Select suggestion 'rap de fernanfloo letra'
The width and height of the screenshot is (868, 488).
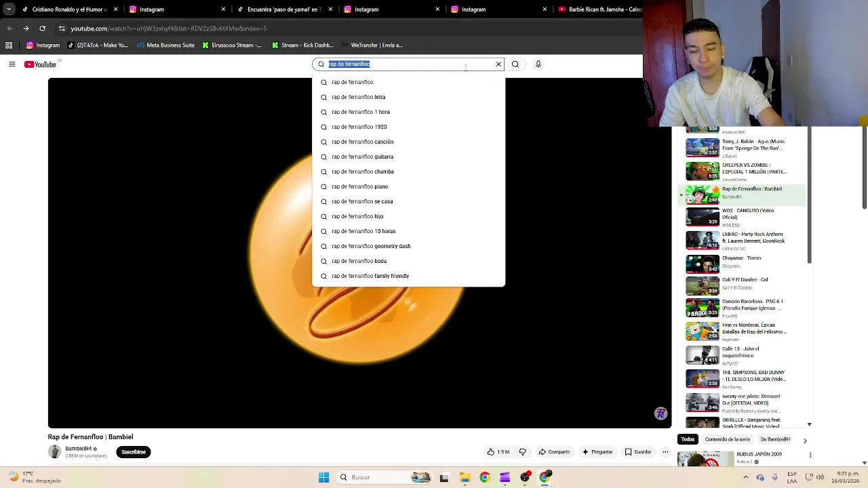(x=408, y=97)
